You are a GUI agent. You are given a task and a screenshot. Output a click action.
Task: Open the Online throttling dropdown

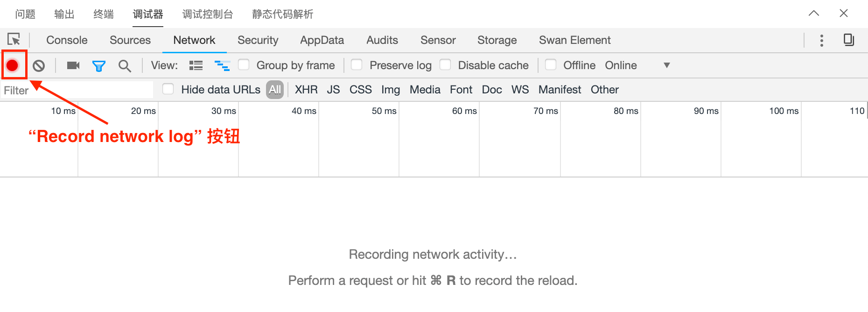click(637, 65)
